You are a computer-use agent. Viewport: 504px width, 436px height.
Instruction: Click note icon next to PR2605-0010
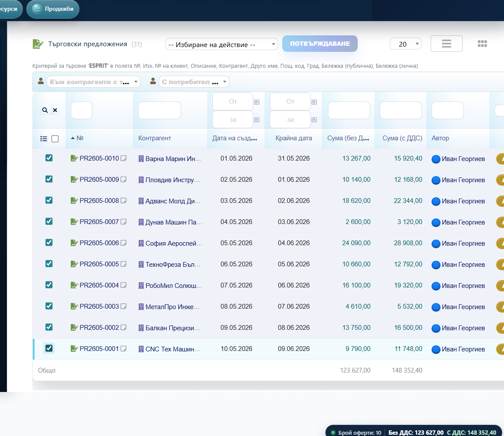click(x=123, y=158)
